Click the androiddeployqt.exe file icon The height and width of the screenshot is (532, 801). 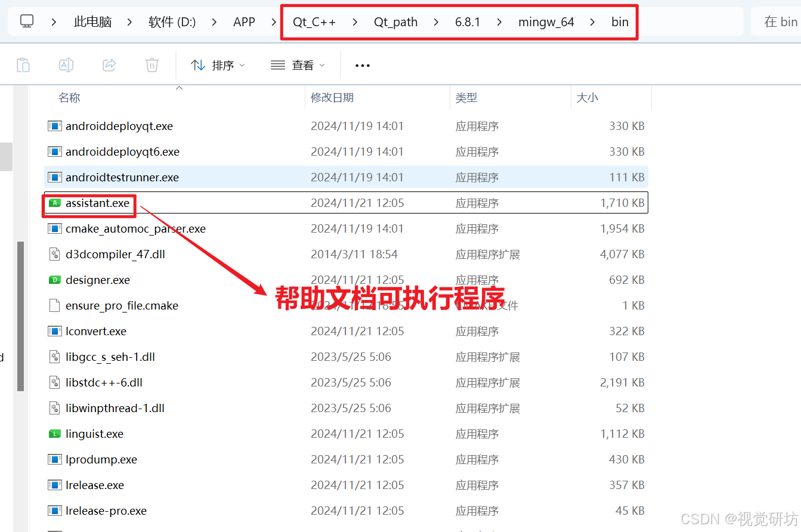pos(55,126)
